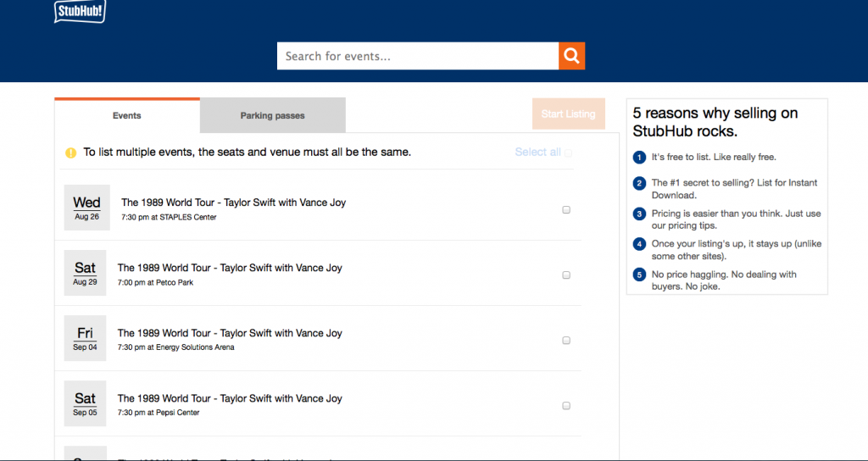The image size is (868, 461).
Task: Click the number 1 reason badge
Action: [x=639, y=158]
